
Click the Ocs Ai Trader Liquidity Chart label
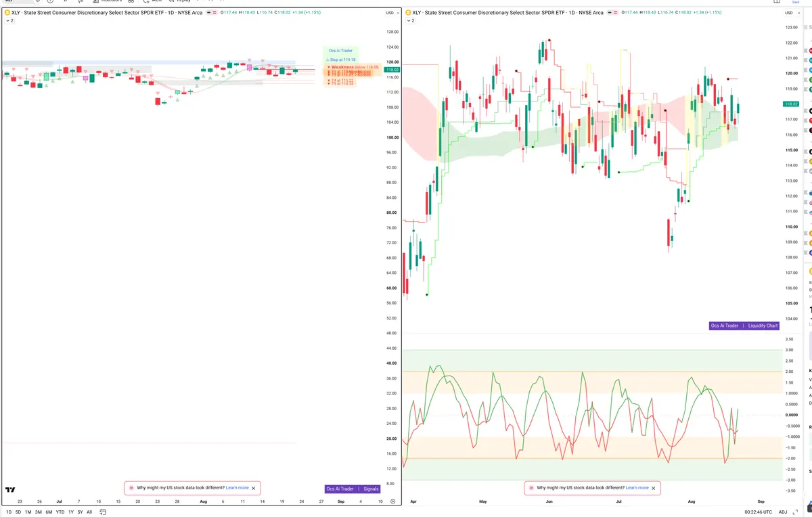[744, 325]
